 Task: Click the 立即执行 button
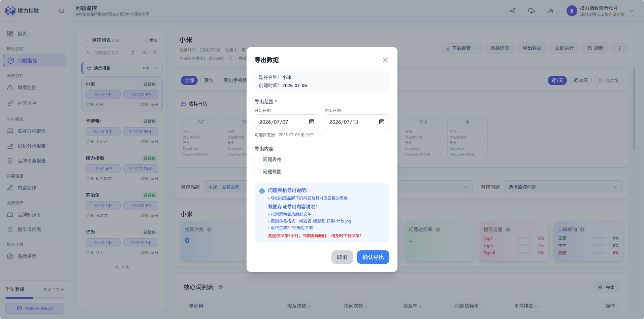coord(564,48)
